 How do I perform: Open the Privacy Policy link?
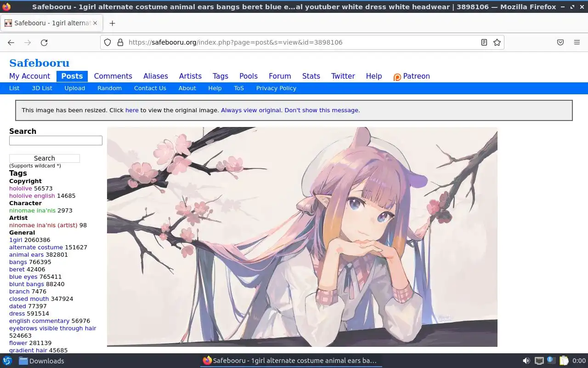(x=276, y=88)
